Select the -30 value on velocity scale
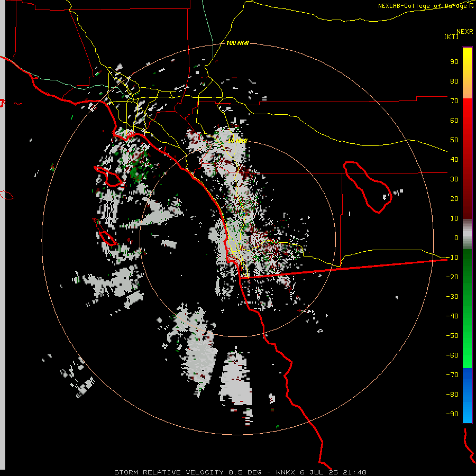Viewport: 476px width, 476px height. [x=452, y=297]
